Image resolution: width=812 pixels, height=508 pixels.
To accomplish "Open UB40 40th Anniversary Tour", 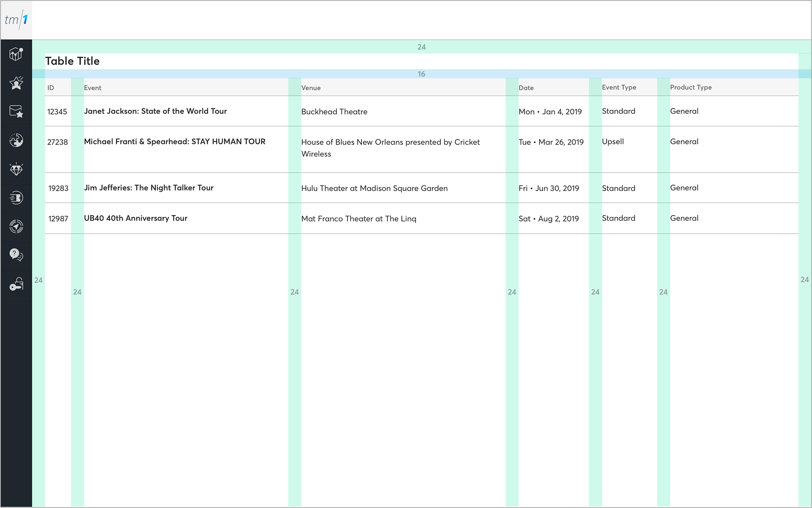I will pos(135,218).
